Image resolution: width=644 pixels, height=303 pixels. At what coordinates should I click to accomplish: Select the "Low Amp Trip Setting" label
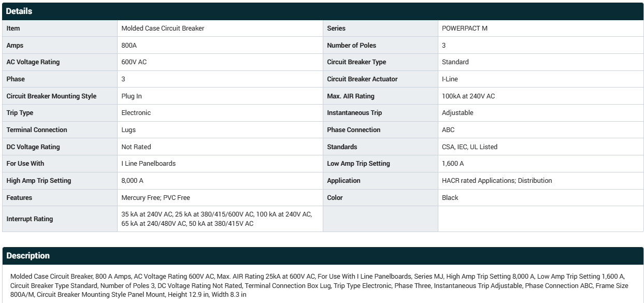click(359, 164)
